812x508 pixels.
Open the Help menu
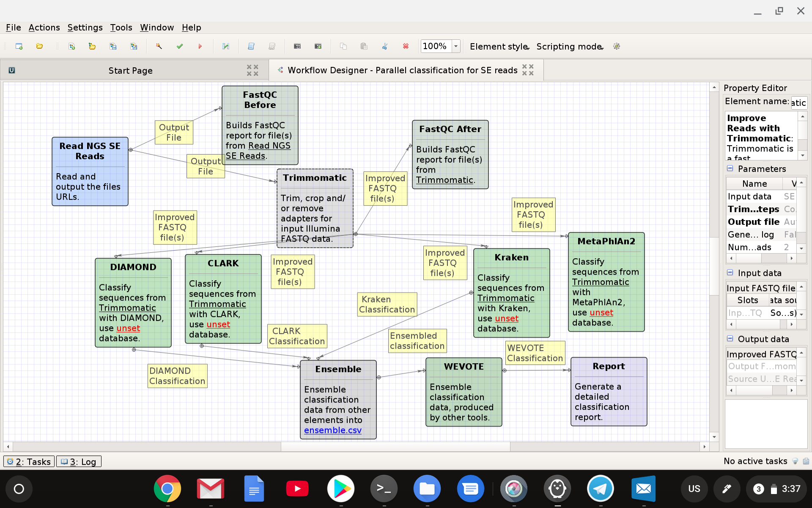tap(191, 28)
